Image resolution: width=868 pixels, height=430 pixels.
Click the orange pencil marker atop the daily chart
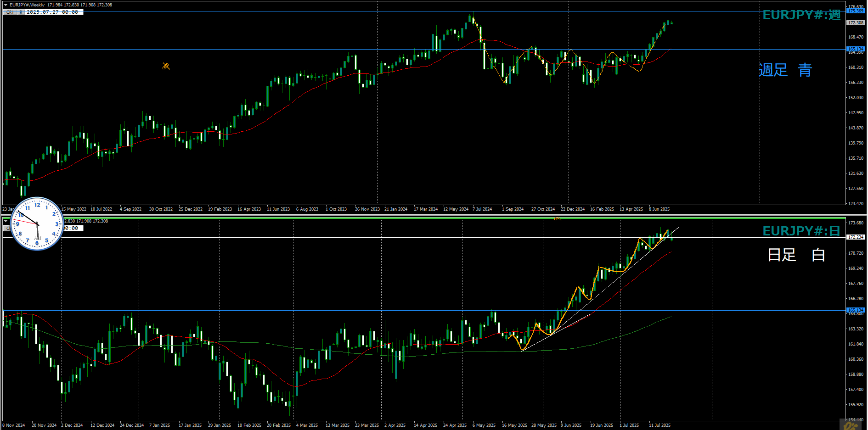click(x=558, y=218)
